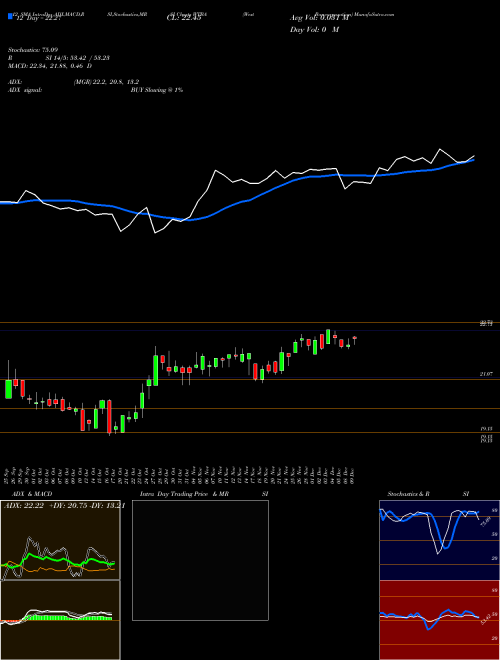Click the 'CL: 22.45' closing price text

(x=184, y=18)
